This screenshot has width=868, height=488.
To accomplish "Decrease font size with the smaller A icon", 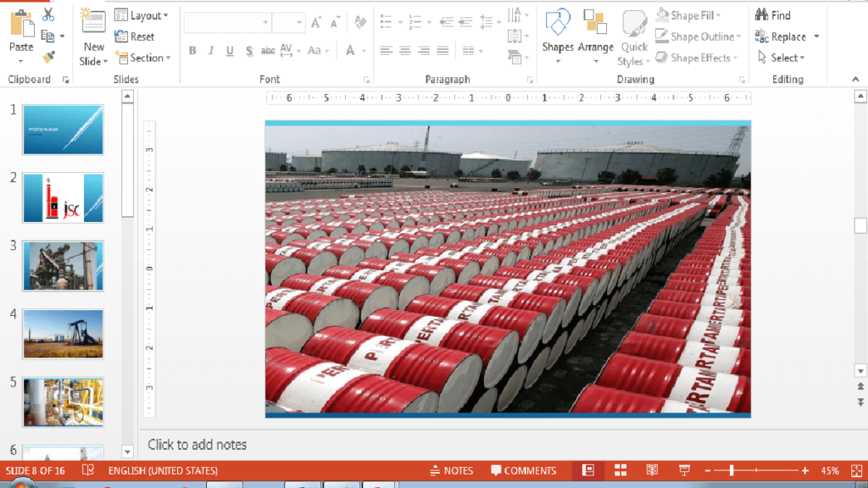I will tap(335, 23).
